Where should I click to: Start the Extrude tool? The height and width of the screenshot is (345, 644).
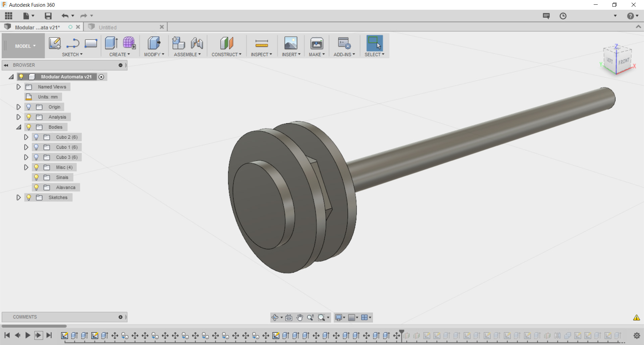[x=111, y=43]
